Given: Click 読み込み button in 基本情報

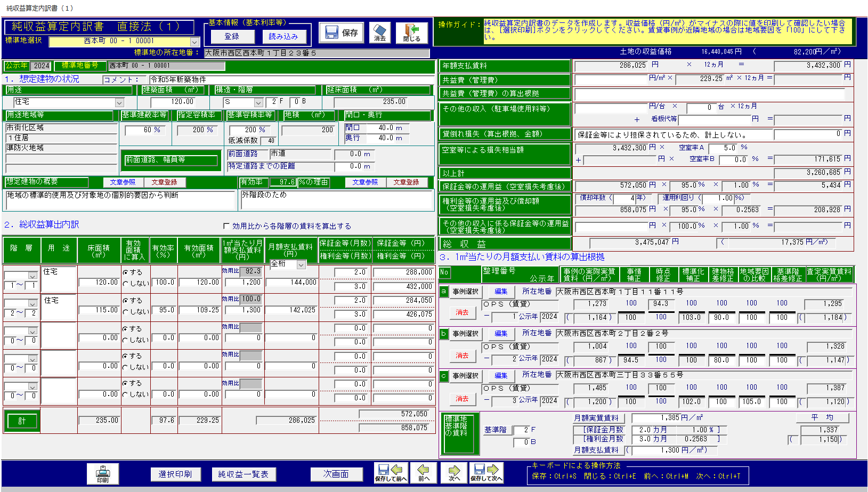Looking at the screenshot, I should click(283, 36).
